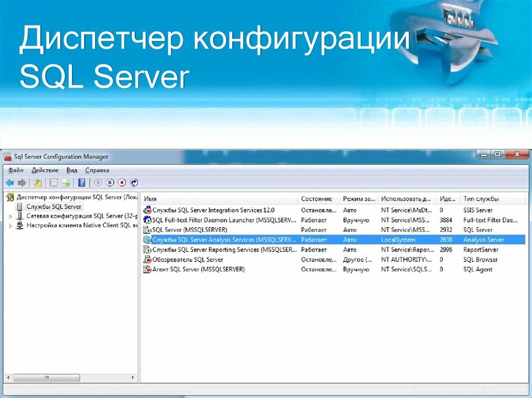Open the Файл menu
Image resolution: width=532 pixels, height=398 pixels.
tap(16, 170)
